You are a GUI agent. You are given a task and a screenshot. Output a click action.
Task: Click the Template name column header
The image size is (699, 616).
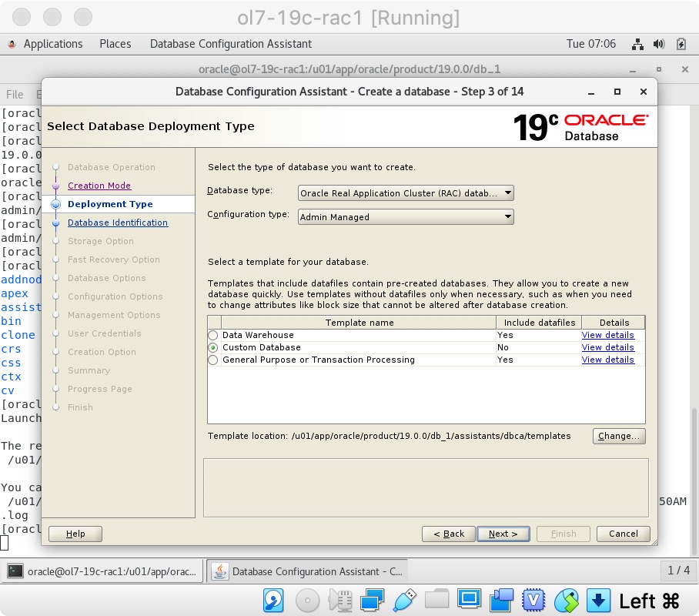(x=360, y=323)
